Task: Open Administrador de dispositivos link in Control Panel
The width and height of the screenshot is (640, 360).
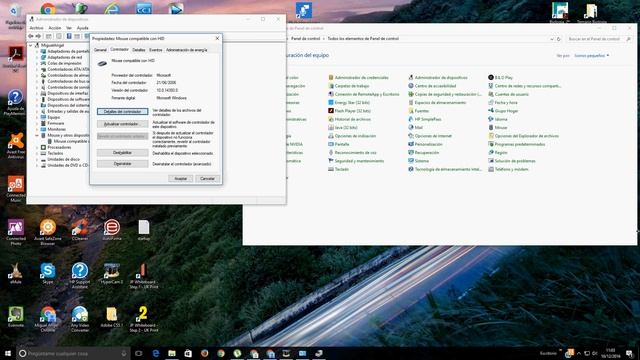Action: pyautogui.click(x=438, y=78)
